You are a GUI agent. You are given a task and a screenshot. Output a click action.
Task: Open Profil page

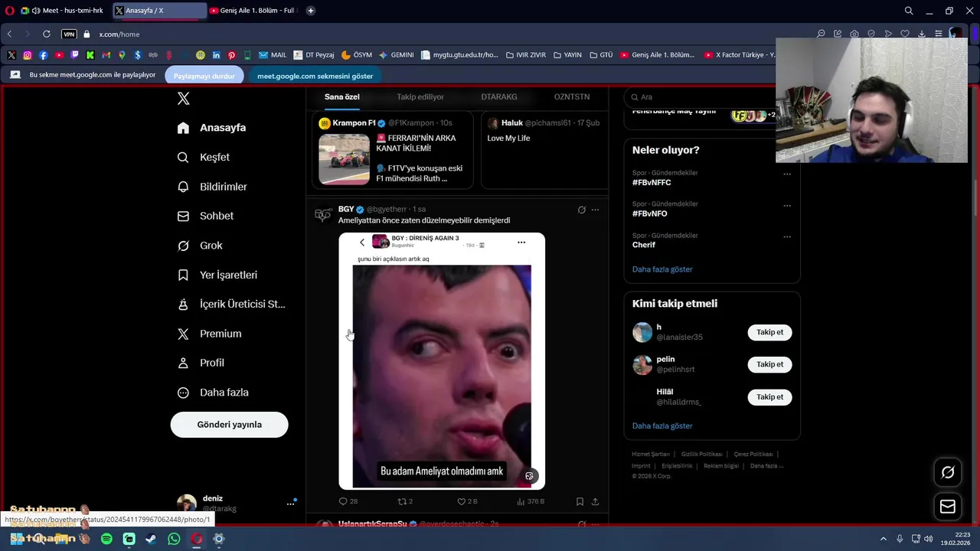pos(201,363)
